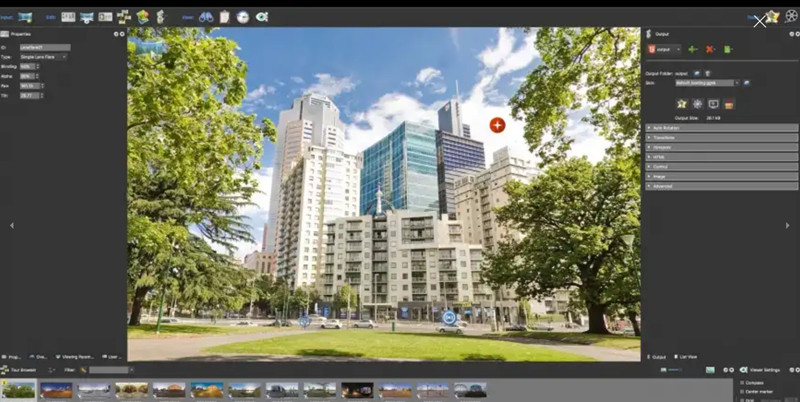Click the globe icon in the View toolbar
800x402 pixels.
coord(243,17)
